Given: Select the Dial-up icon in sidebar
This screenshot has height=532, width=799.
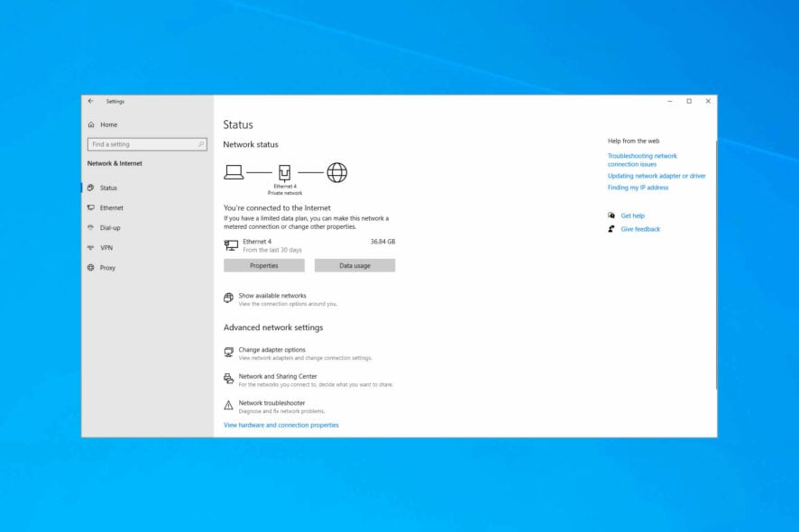Looking at the screenshot, I should [x=91, y=227].
